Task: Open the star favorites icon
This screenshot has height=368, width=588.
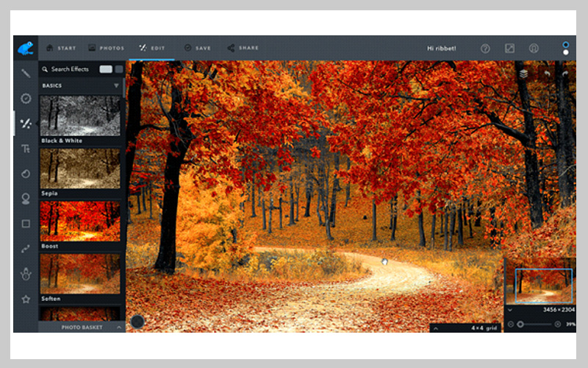Action: 26,299
